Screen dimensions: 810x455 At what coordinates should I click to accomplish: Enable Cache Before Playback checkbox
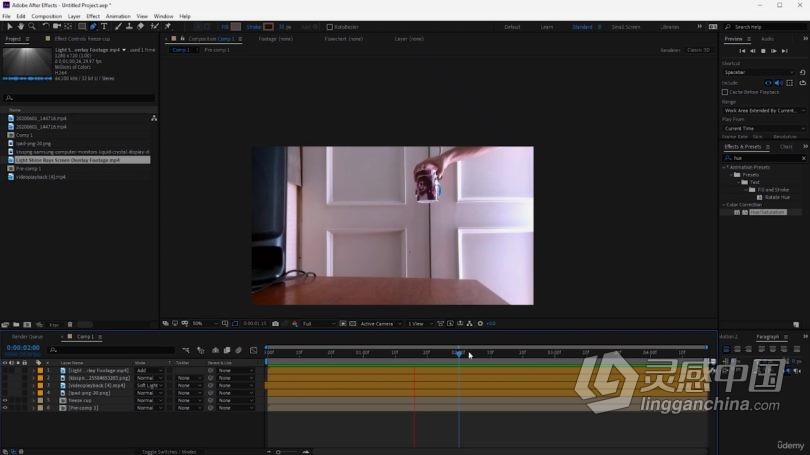coord(725,92)
